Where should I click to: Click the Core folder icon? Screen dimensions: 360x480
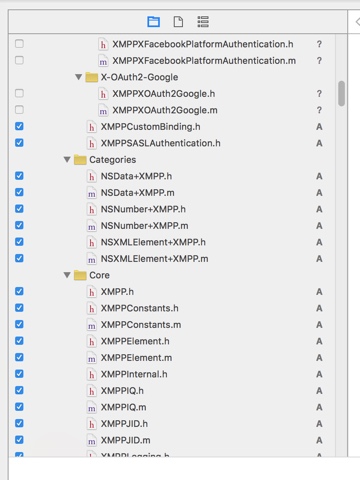coord(80,275)
